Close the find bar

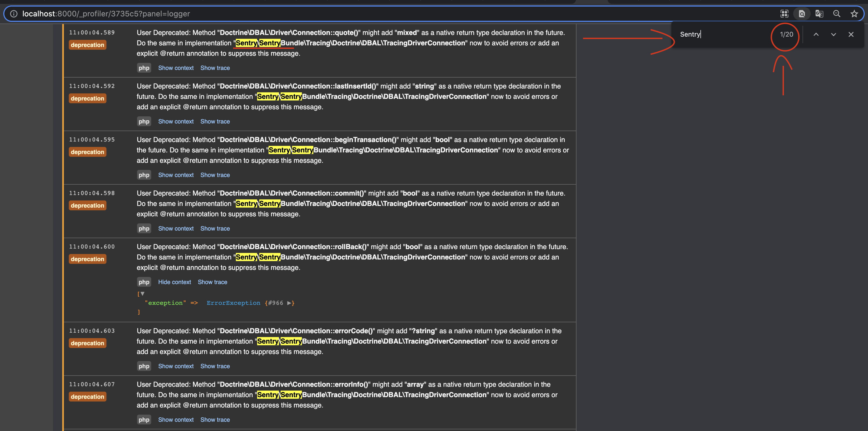tap(851, 34)
